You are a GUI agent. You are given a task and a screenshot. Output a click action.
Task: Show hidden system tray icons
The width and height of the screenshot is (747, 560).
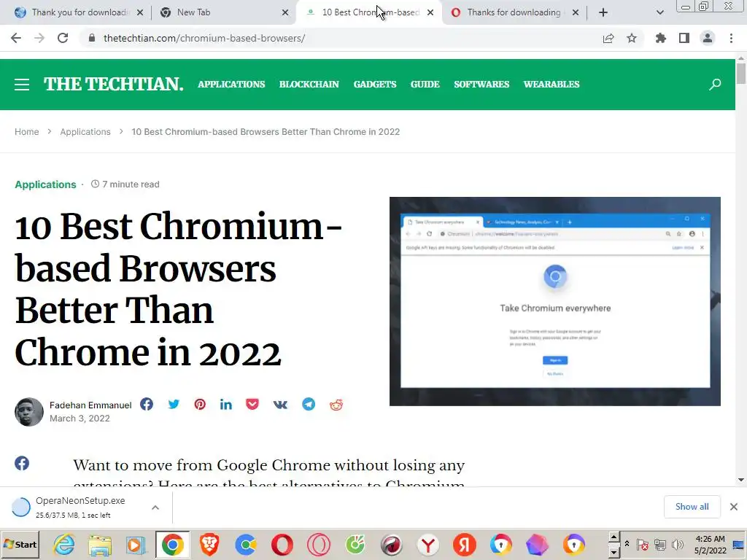(x=627, y=543)
